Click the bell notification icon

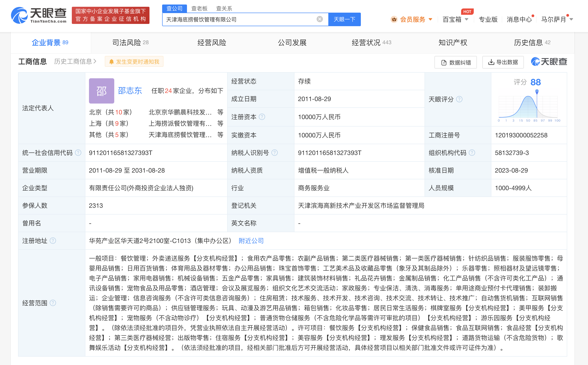pos(111,62)
